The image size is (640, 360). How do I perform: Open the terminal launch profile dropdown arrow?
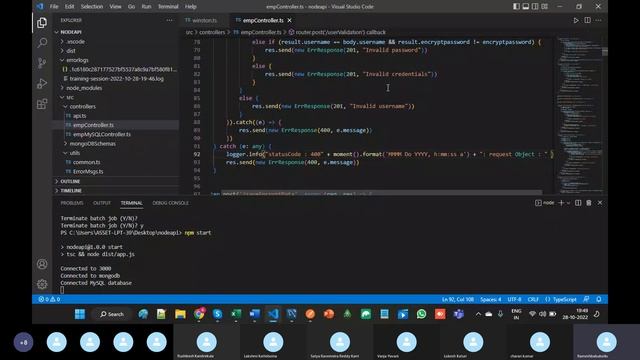[568, 203]
